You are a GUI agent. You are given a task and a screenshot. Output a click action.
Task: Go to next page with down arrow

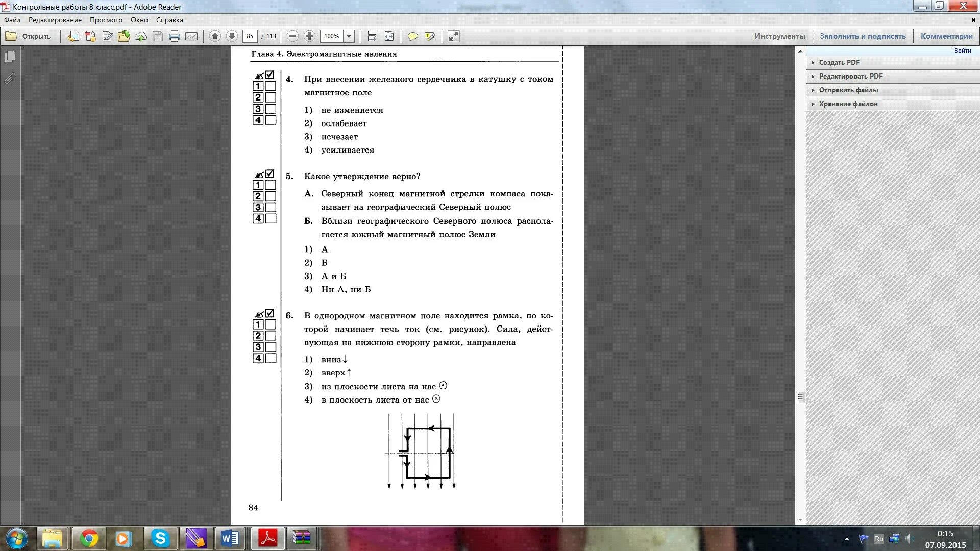point(232,36)
